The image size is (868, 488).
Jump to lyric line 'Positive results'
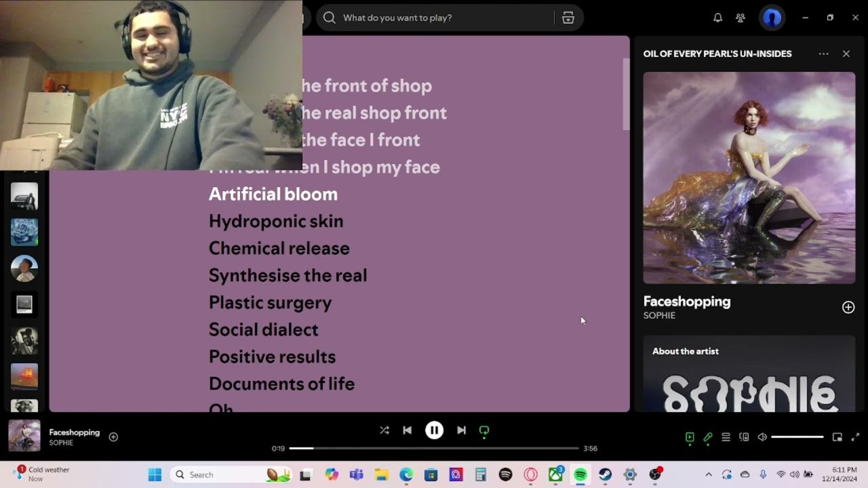pos(273,357)
